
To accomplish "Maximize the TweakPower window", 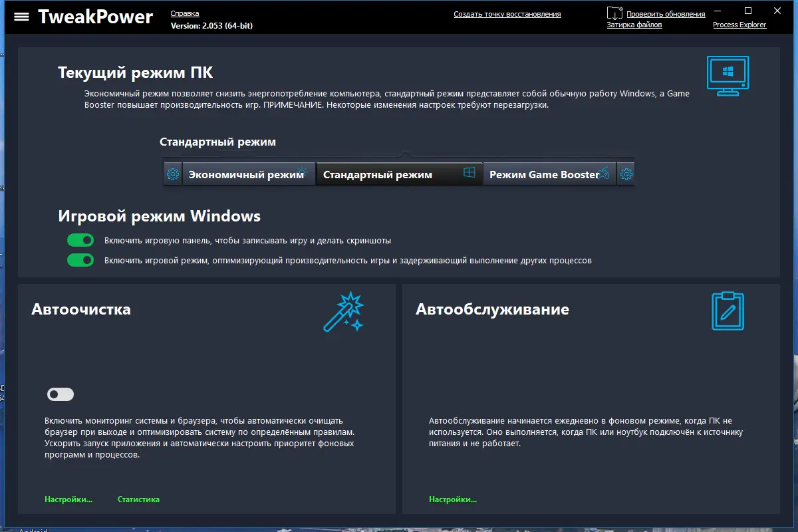I will pos(748,11).
